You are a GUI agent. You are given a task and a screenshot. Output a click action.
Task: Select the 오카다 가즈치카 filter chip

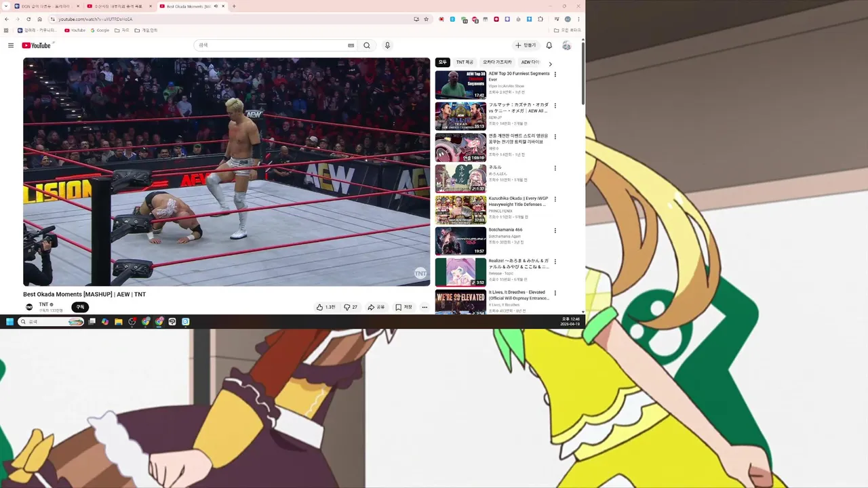pos(497,62)
